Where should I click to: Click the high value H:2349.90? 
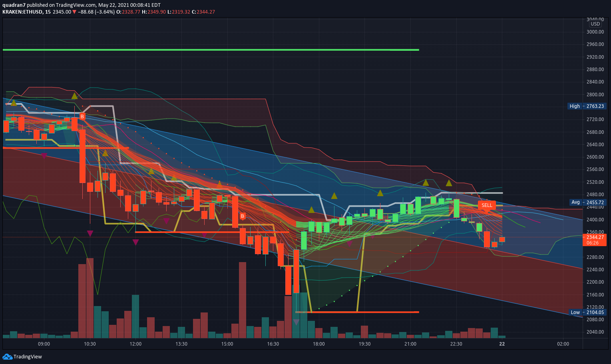pyautogui.click(x=154, y=12)
